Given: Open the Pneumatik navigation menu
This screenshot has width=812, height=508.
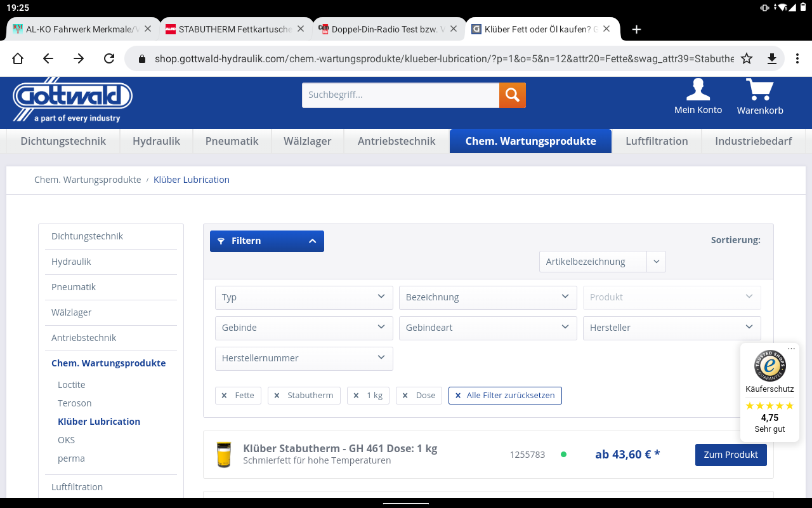Looking at the screenshot, I should (232, 141).
